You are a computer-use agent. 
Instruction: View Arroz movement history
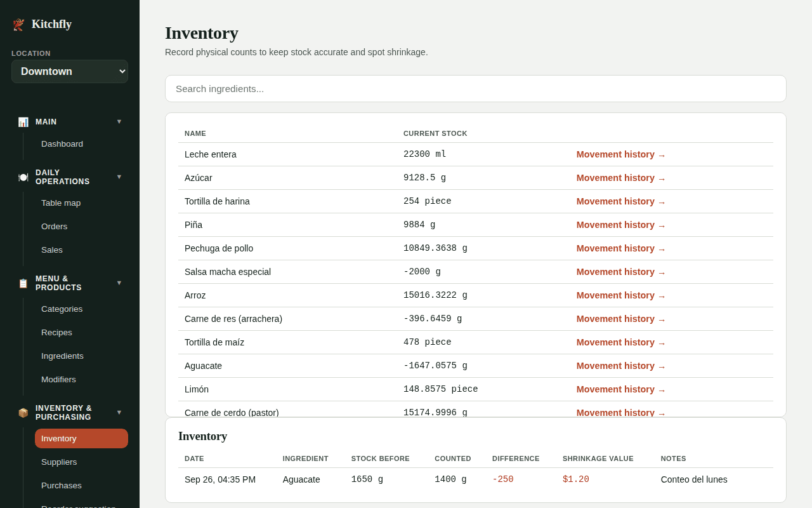(621, 295)
